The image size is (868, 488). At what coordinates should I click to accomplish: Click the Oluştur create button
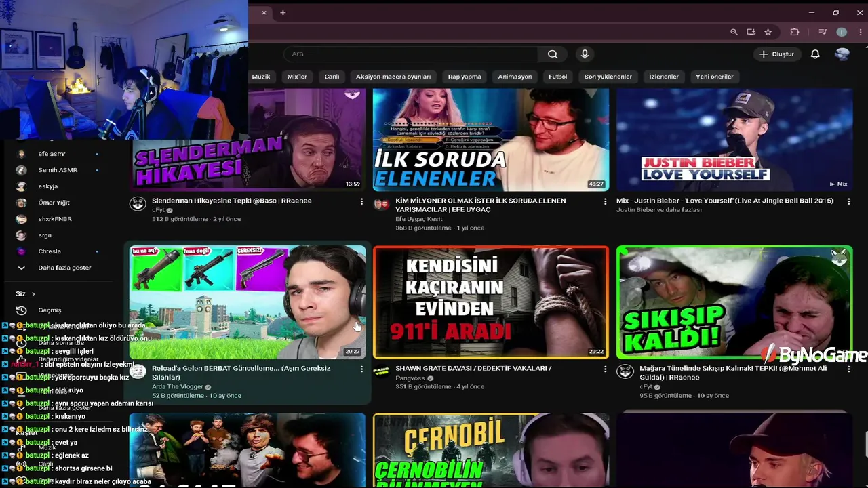pyautogui.click(x=776, y=54)
